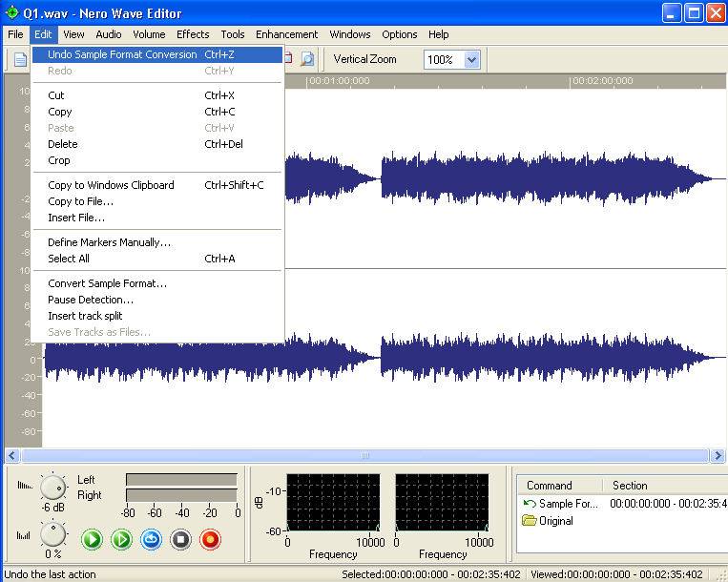The image size is (728, 582).
Task: Click the 0 % balance knob
Action: (54, 535)
